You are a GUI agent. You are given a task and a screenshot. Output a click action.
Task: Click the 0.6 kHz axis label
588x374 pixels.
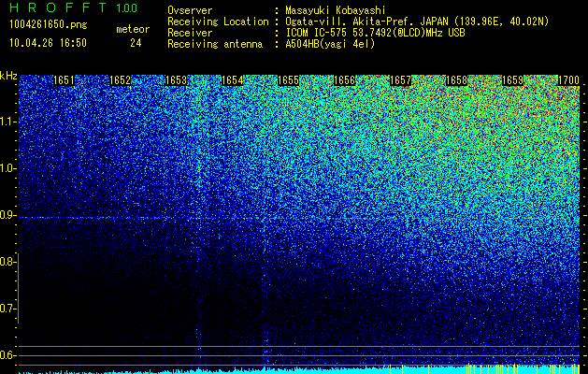(7, 355)
